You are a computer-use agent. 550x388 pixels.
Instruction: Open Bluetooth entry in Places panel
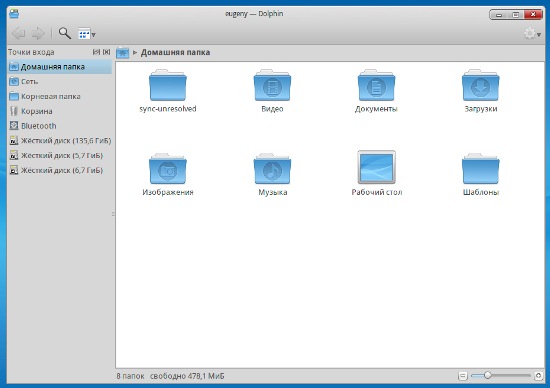(60, 126)
